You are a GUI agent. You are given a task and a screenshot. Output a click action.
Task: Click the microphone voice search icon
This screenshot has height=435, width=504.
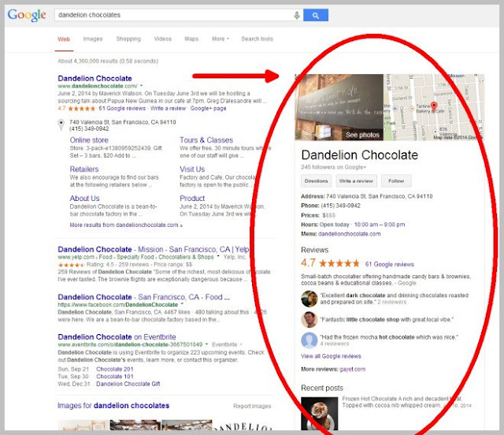point(297,15)
